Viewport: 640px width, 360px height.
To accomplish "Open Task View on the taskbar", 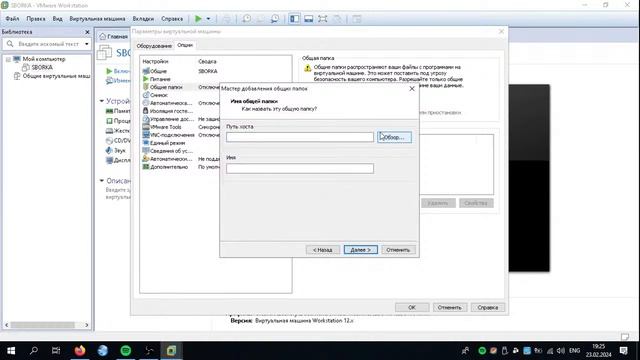I will pos(56,351).
